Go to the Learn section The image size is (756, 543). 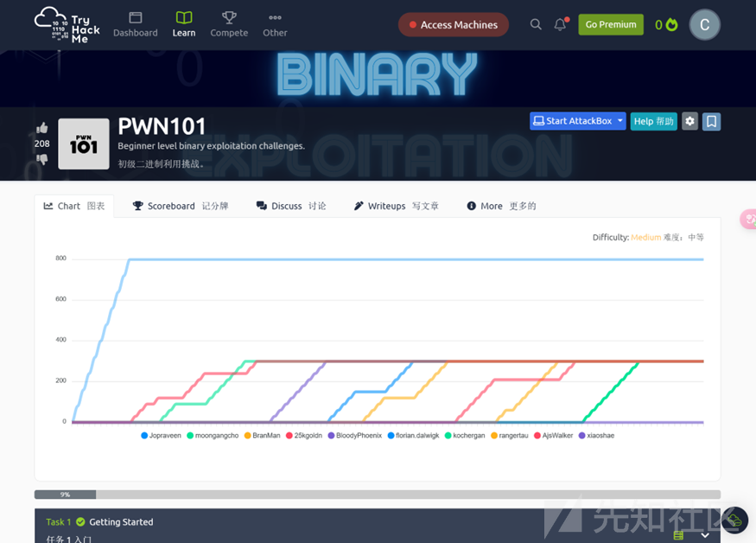[184, 24]
